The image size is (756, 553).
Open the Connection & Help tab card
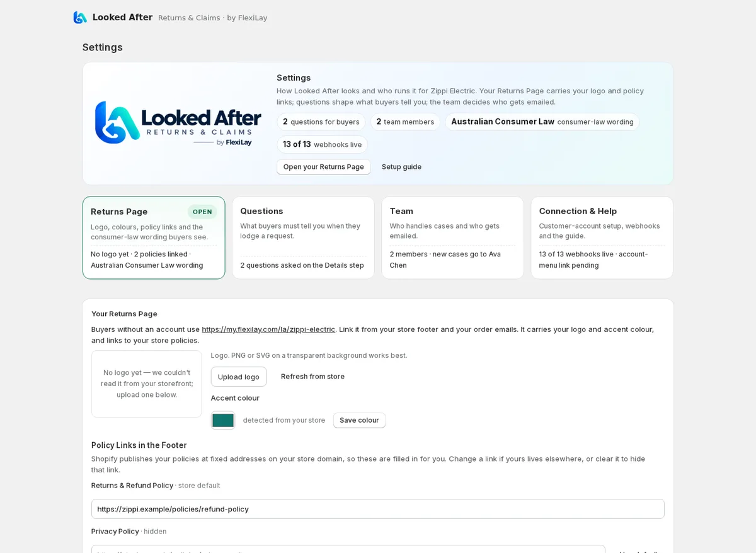602,237
